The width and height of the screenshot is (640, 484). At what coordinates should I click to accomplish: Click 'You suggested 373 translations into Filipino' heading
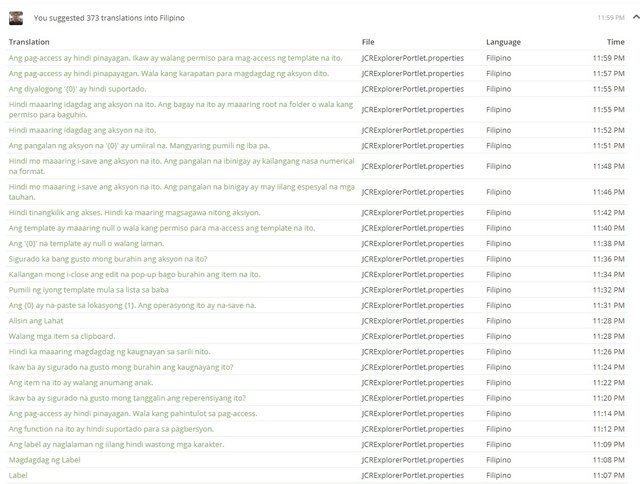[108, 17]
